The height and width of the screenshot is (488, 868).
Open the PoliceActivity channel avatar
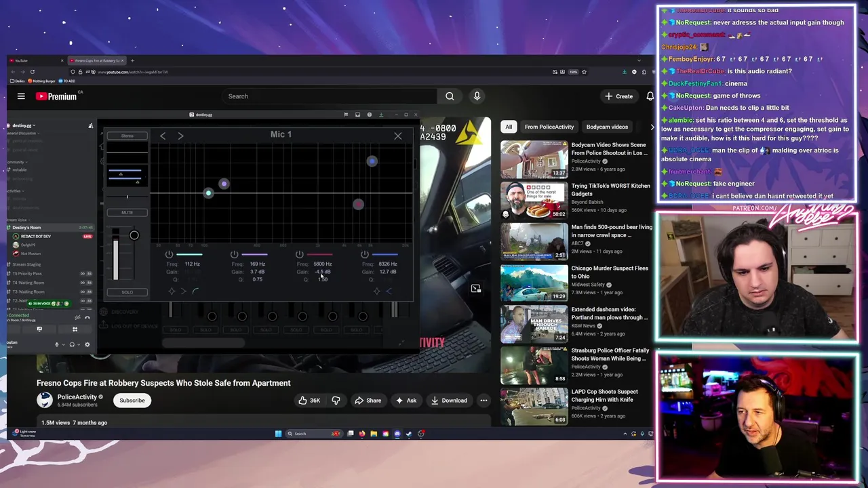45,400
